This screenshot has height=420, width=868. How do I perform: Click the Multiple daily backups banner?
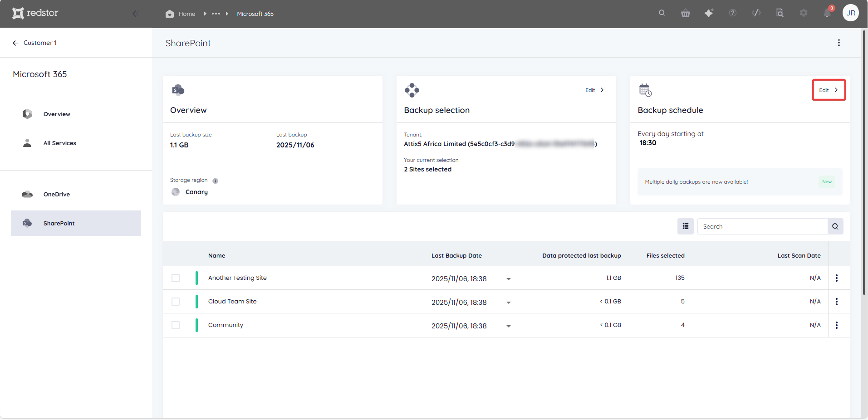click(740, 182)
